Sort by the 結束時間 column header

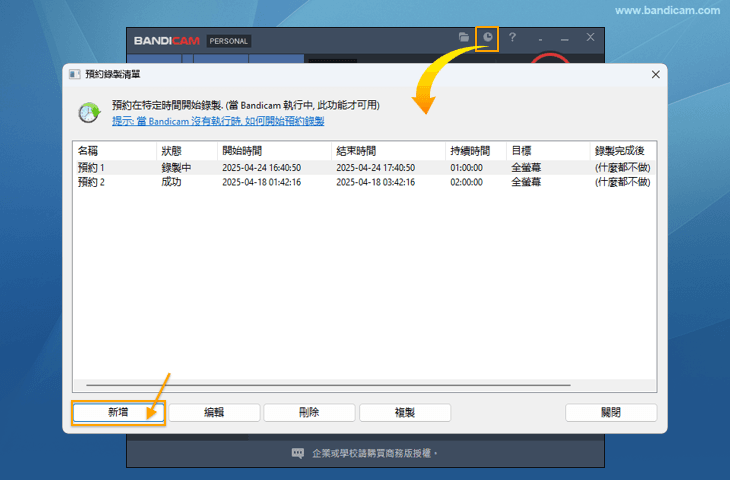click(388, 151)
